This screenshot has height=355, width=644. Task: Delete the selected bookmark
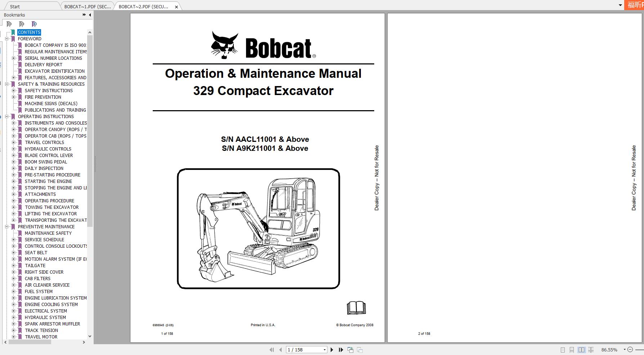point(9,24)
